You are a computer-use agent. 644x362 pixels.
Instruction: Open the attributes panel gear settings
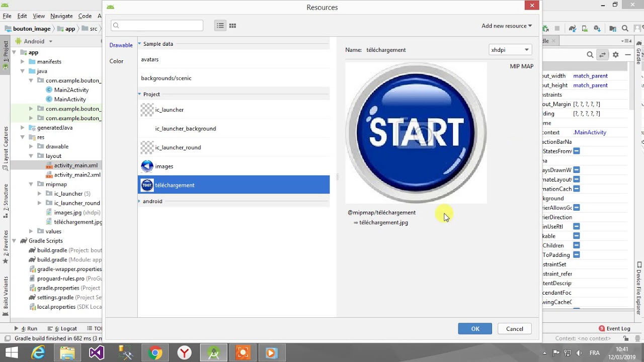click(615, 55)
